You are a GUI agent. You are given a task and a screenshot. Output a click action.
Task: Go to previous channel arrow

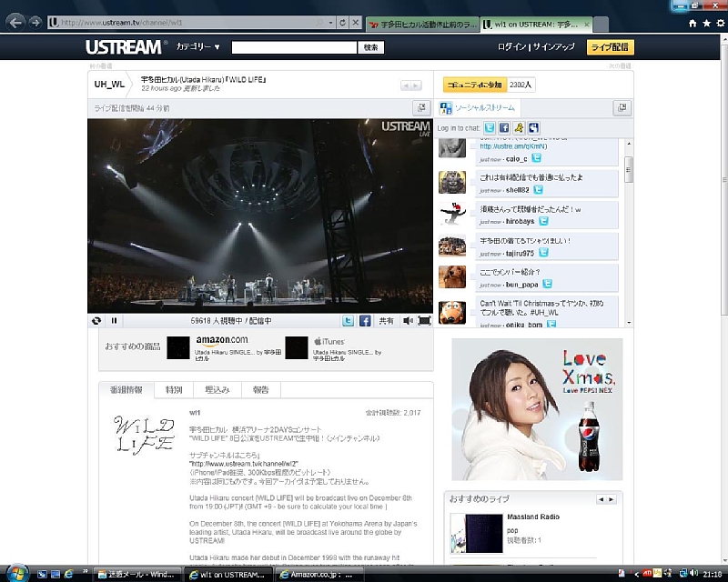click(406, 85)
